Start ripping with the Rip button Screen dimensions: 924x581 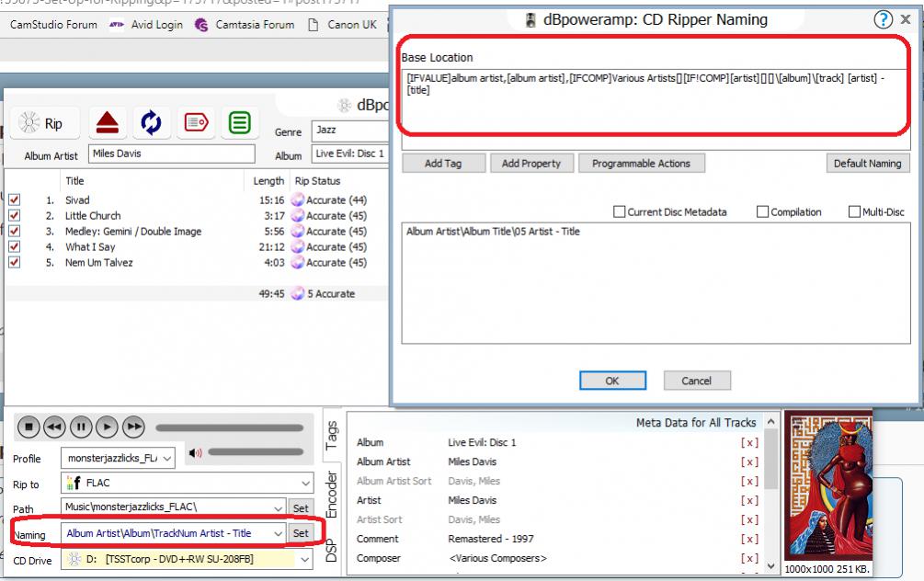point(45,123)
